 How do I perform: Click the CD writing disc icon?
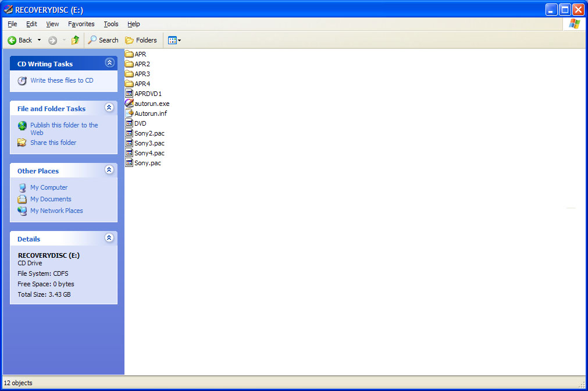(22, 81)
